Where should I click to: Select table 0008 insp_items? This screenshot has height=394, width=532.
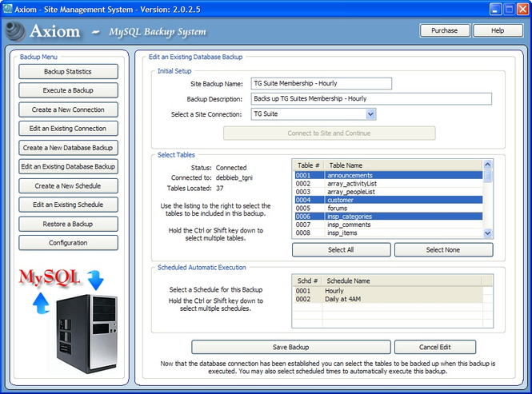point(388,233)
